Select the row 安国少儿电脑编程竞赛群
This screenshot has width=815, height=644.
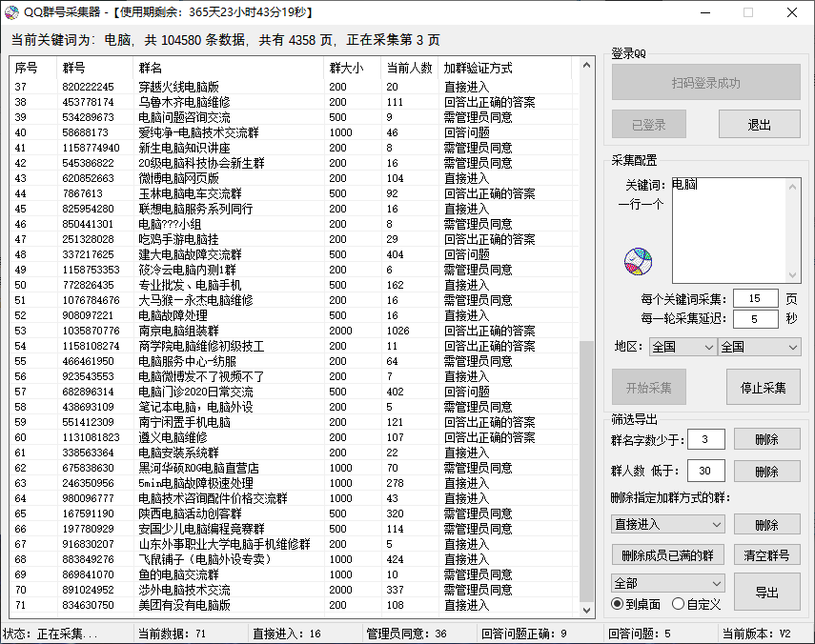point(295,529)
